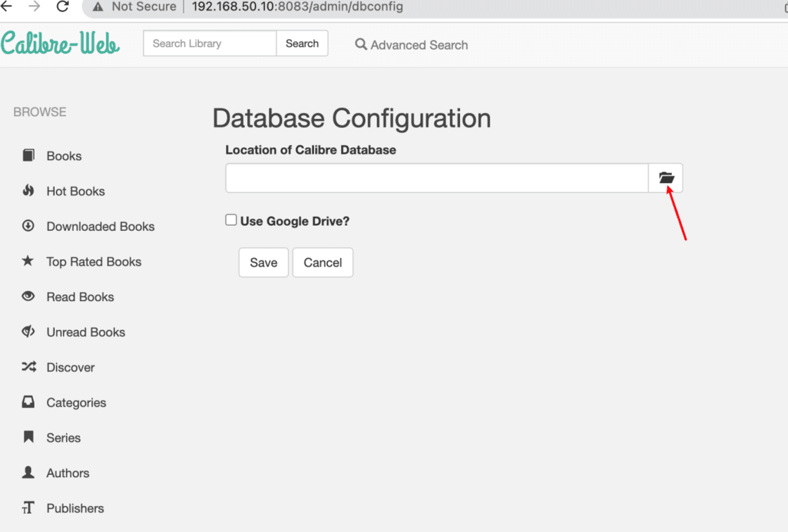Click the Top Rated Books star icon
Viewport: 788px width, 532px height.
pyautogui.click(x=28, y=261)
